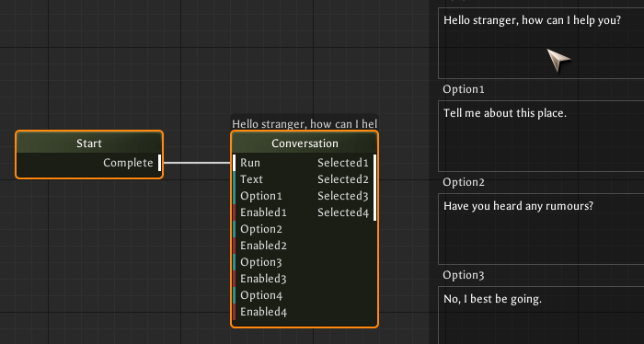The height and width of the screenshot is (344, 644).
Task: Edit the 'Tell me about this place.' field
Action: [x=541, y=136]
